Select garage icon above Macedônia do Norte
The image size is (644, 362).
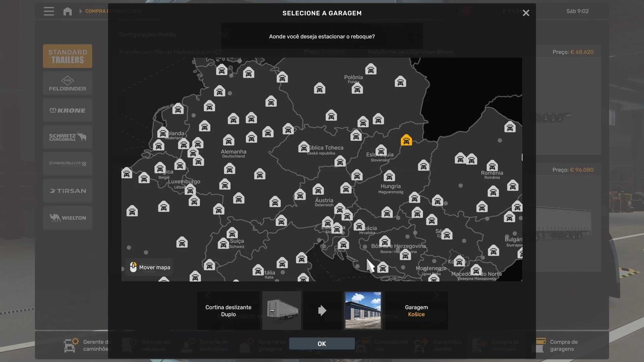[x=476, y=270]
